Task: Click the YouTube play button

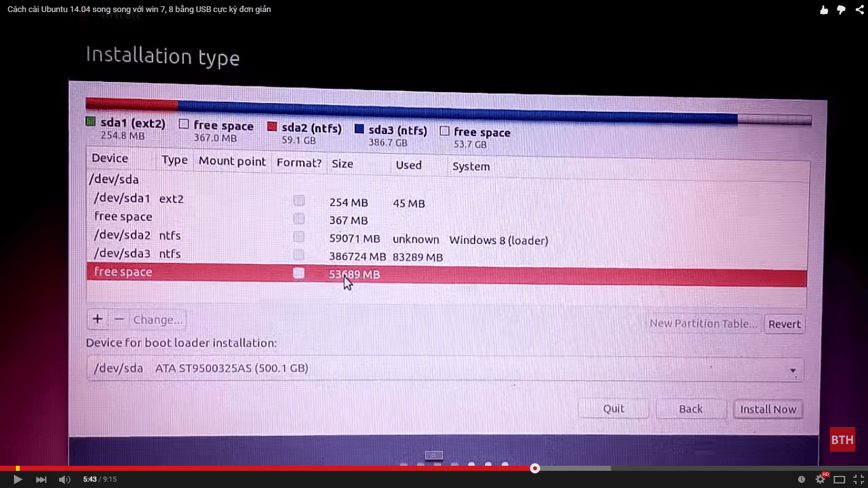Action: 18,479
